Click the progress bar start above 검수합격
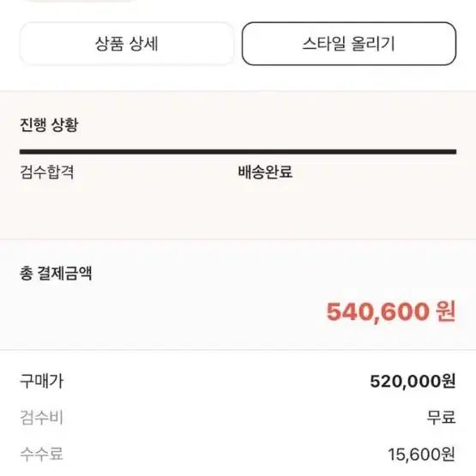Screen dimensions: 476x476 (47, 152)
